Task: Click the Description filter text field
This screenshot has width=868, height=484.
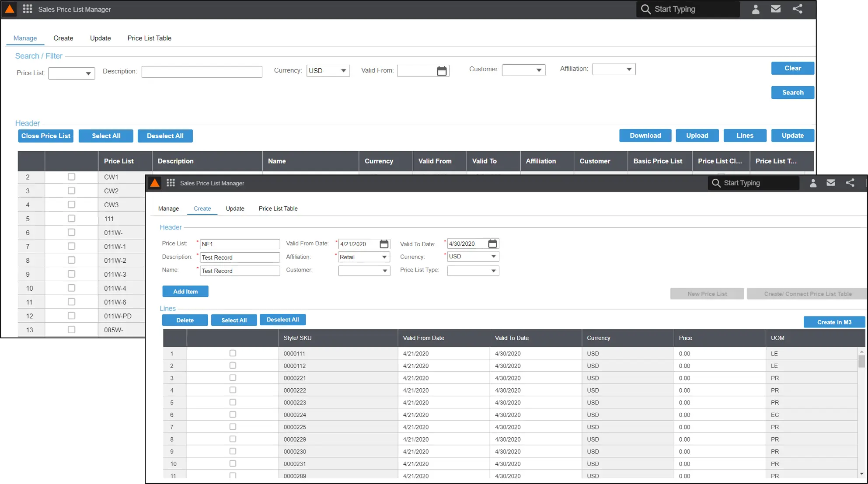Action: (x=202, y=72)
